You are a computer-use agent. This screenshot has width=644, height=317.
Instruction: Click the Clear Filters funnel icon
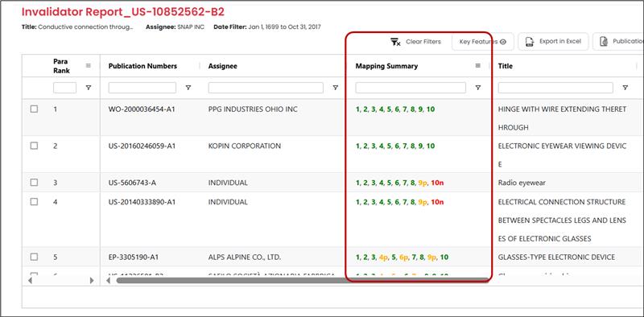(395, 42)
